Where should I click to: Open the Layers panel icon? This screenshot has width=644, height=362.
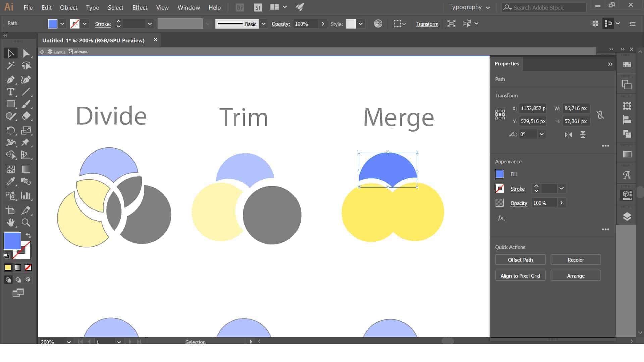(627, 217)
